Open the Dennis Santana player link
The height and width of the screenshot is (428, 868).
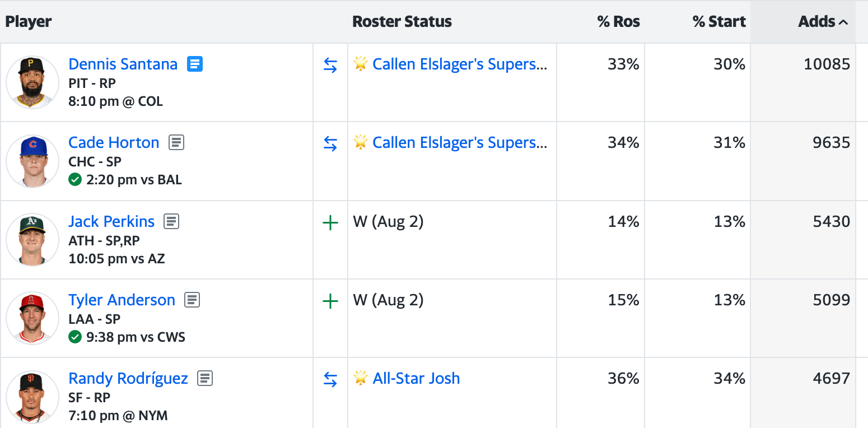pos(123,64)
